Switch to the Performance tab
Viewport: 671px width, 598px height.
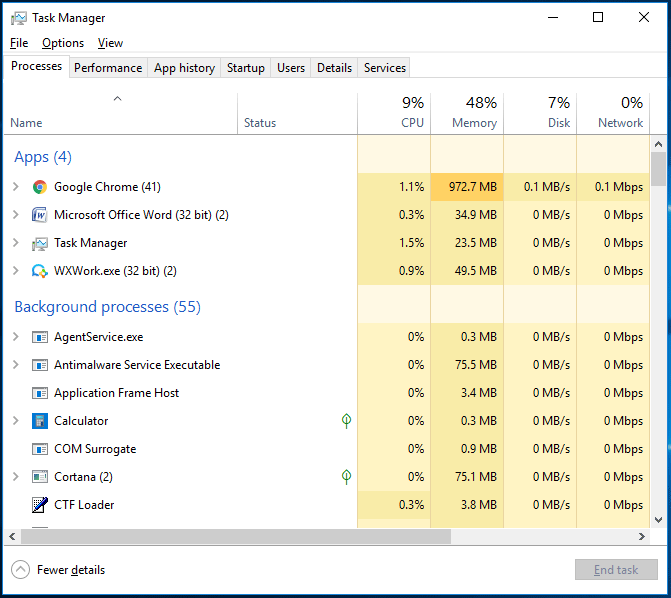[x=108, y=68]
